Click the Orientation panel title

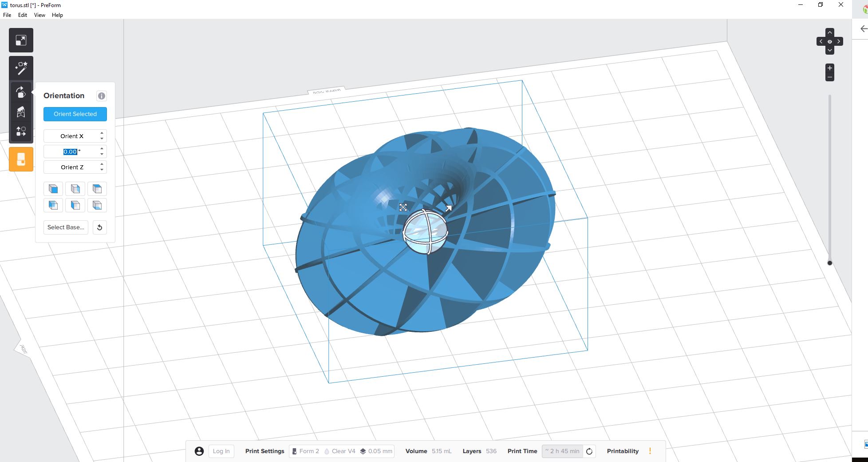pos(64,96)
